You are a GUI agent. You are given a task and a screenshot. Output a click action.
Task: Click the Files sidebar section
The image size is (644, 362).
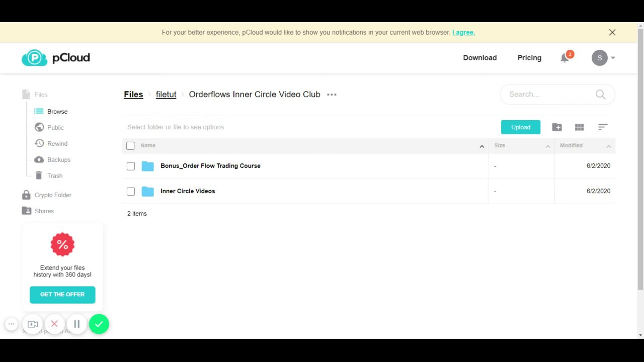[35, 95]
